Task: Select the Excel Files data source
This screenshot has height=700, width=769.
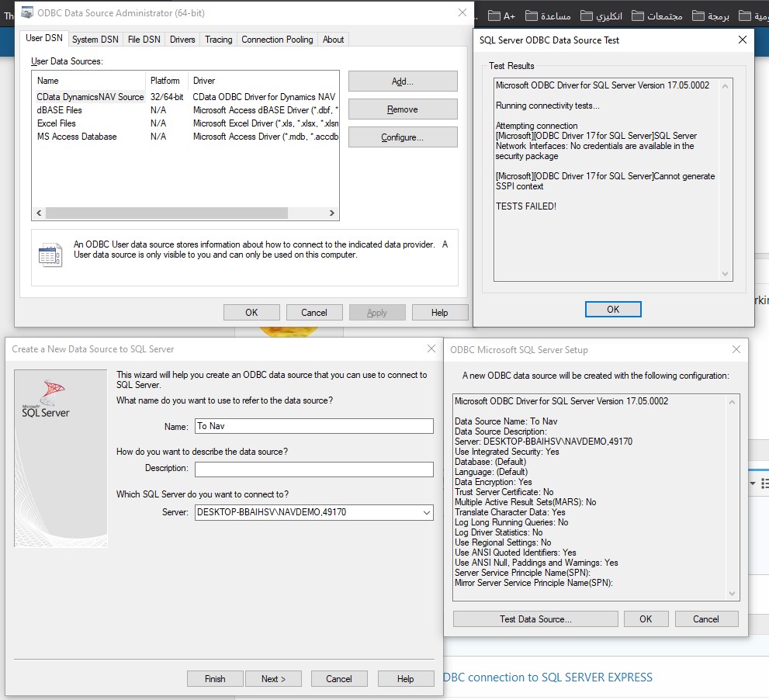Action: 186,123
